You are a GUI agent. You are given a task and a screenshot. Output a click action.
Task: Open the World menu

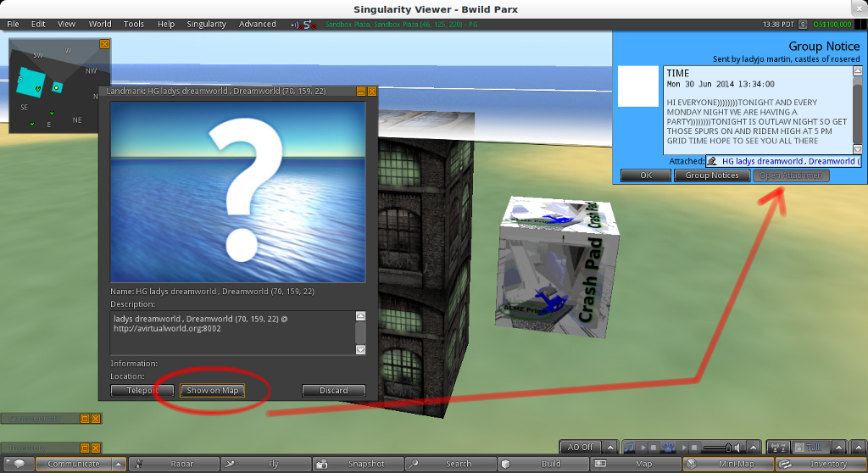point(100,24)
